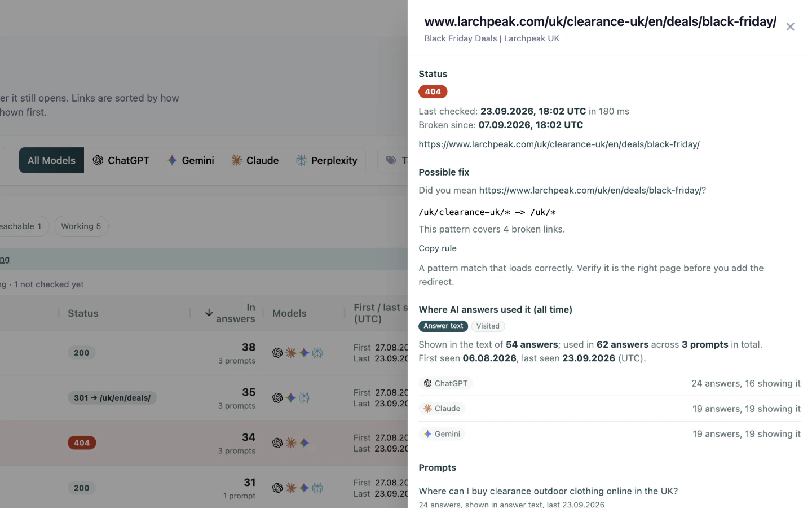
Task: Click the tag icon beside Perplexity
Action: [391, 160]
